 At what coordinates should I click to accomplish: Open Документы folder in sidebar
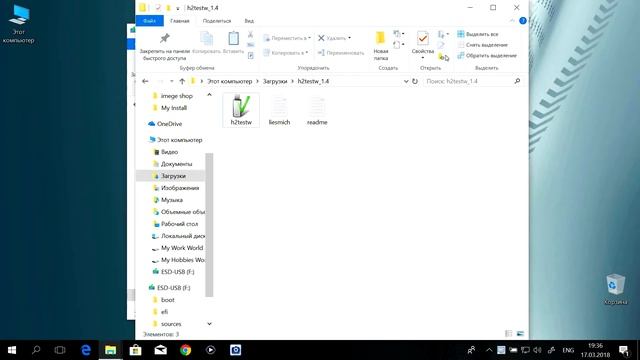click(176, 164)
